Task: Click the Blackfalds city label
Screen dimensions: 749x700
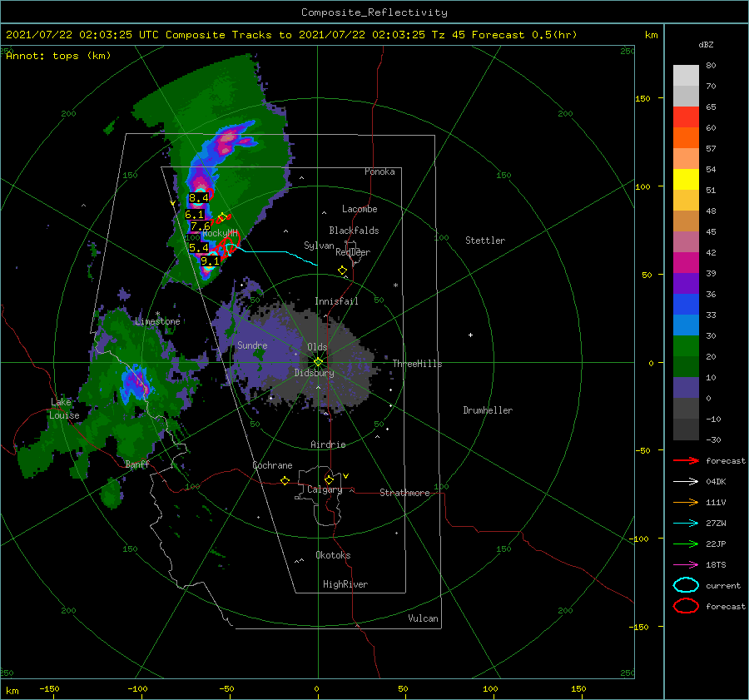Action: pos(354,231)
